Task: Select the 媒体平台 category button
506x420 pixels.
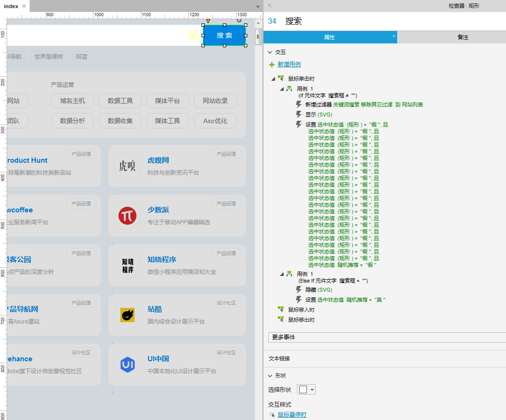Action: [x=168, y=101]
